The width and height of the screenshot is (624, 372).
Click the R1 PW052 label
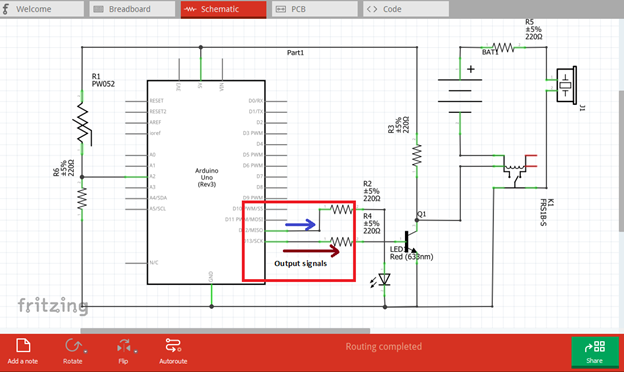click(103, 80)
